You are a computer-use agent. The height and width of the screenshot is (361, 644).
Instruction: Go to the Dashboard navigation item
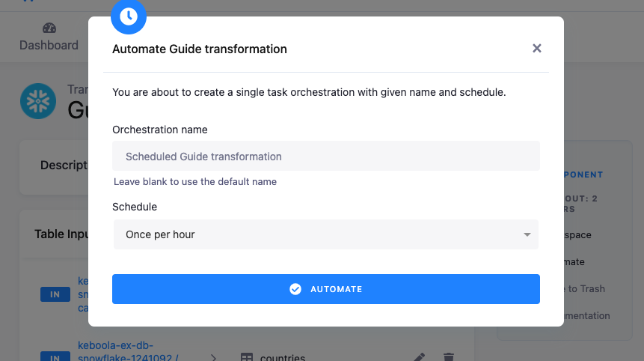point(49,45)
